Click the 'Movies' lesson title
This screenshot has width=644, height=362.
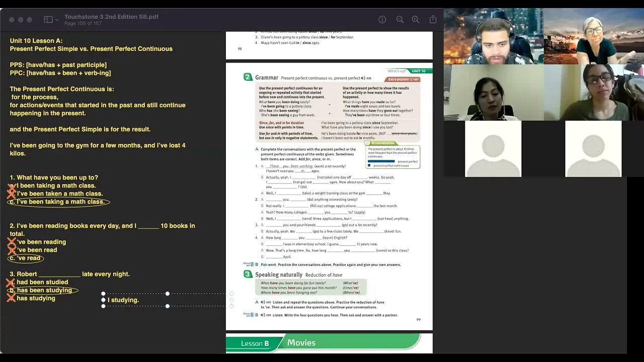[x=301, y=342]
